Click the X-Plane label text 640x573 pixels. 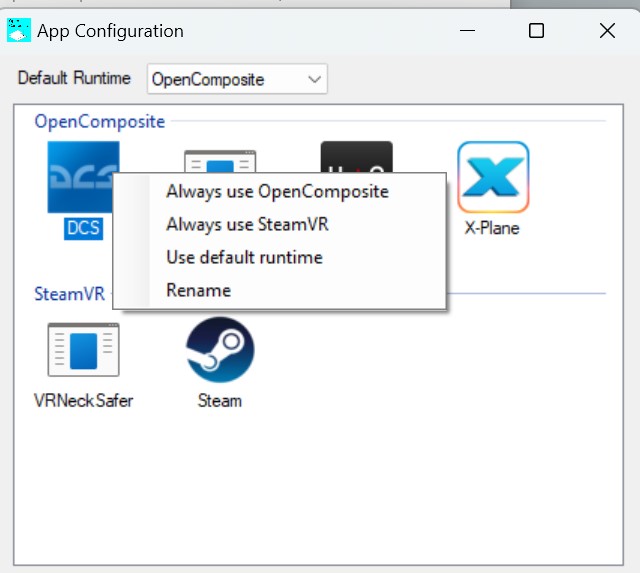click(x=492, y=228)
